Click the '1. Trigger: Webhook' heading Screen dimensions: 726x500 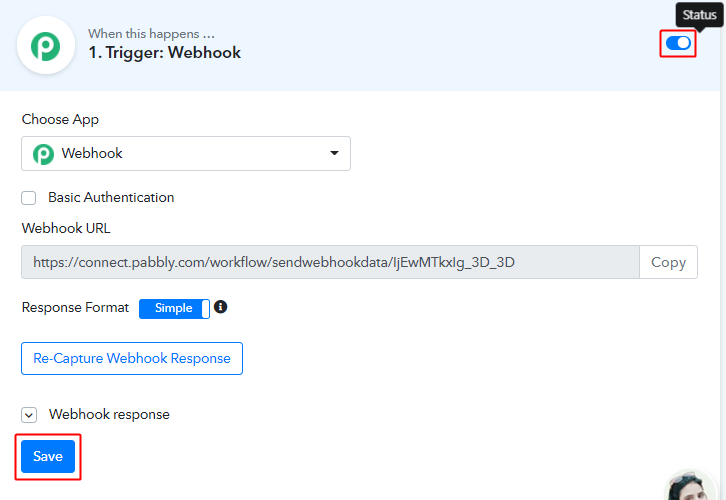click(x=165, y=53)
